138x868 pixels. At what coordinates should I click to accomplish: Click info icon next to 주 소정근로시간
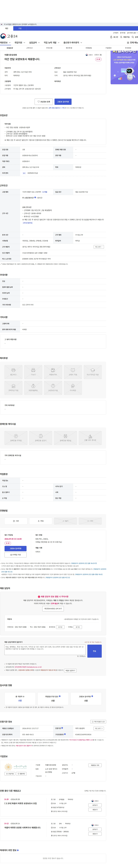[35, 197]
